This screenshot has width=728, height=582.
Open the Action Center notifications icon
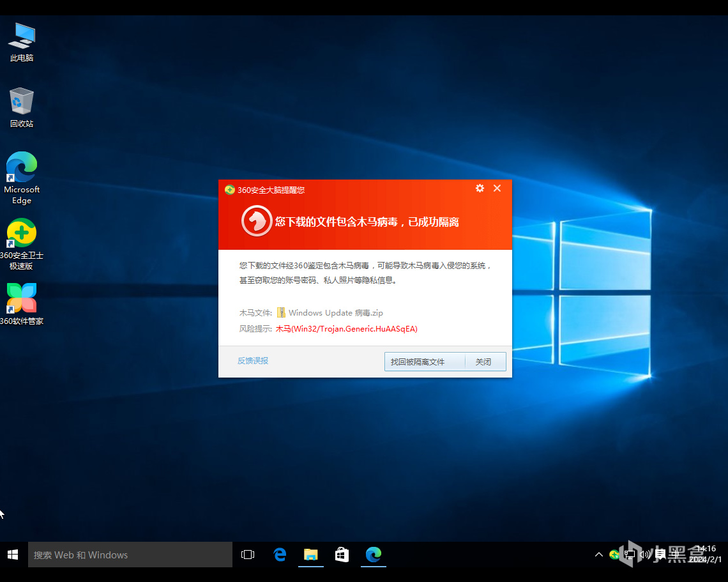(x=660, y=555)
